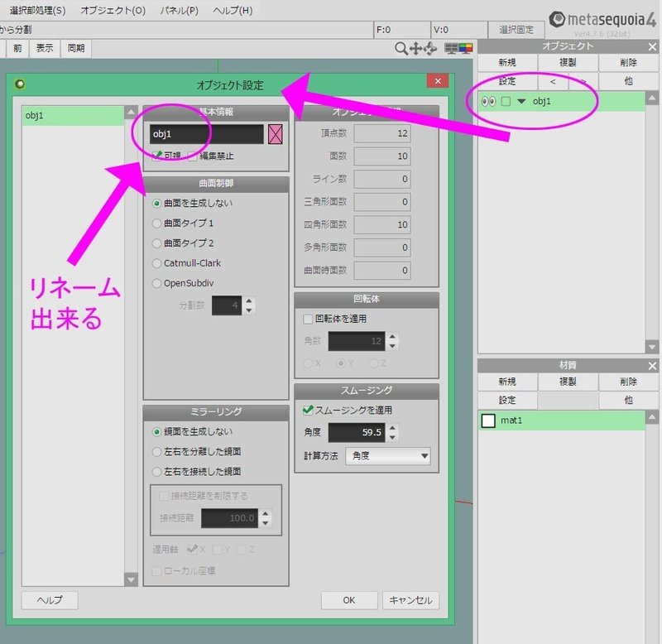Screen dimensions: 662x644
Task: Collapse the triangle arrow beside obj1
Action: pyautogui.click(x=521, y=101)
